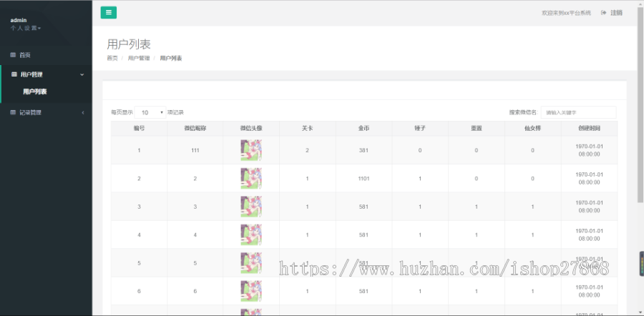
Task: Open the per-page records dropdown showing 10
Action: point(150,112)
